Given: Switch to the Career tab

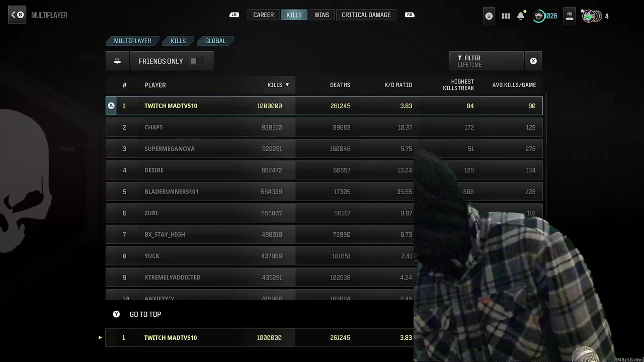Looking at the screenshot, I should coord(263,15).
